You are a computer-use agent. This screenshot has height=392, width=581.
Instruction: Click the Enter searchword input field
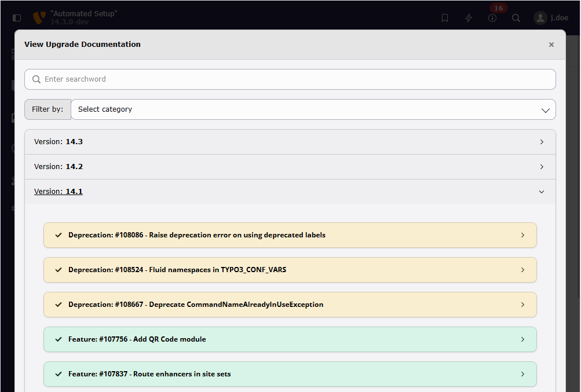295,79
